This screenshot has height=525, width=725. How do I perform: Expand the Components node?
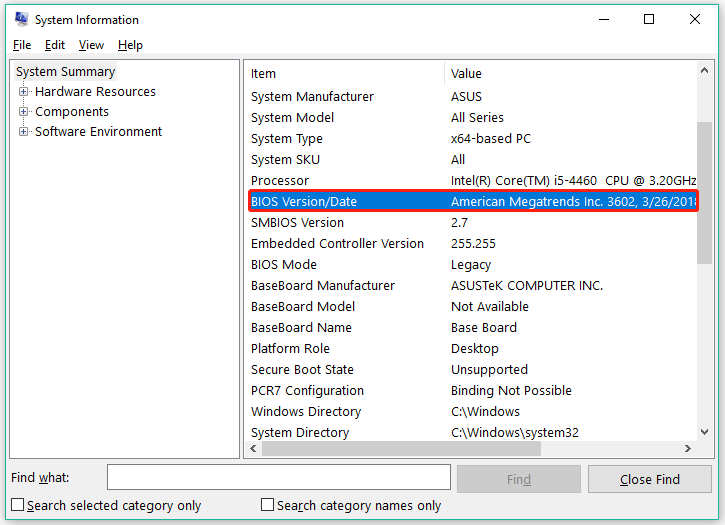coord(23,111)
